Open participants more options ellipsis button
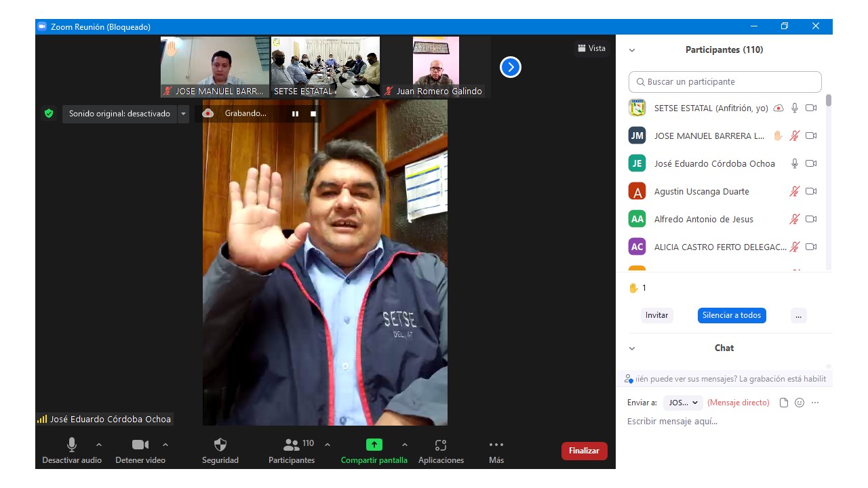This screenshot has height=488, width=868. (x=799, y=315)
